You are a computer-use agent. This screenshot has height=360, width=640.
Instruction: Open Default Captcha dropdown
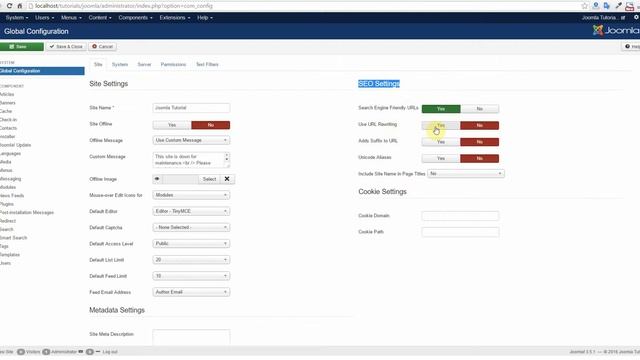[x=191, y=227]
